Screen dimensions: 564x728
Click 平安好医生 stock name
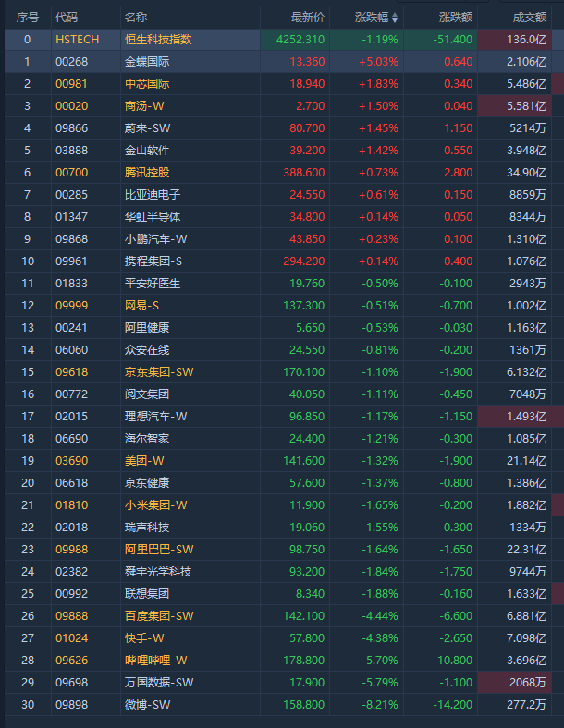[153, 284]
